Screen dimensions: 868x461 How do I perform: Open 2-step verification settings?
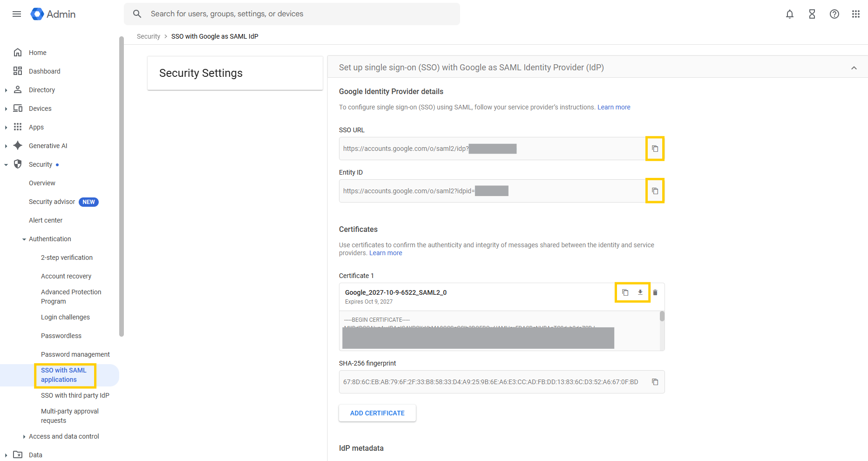tap(67, 258)
